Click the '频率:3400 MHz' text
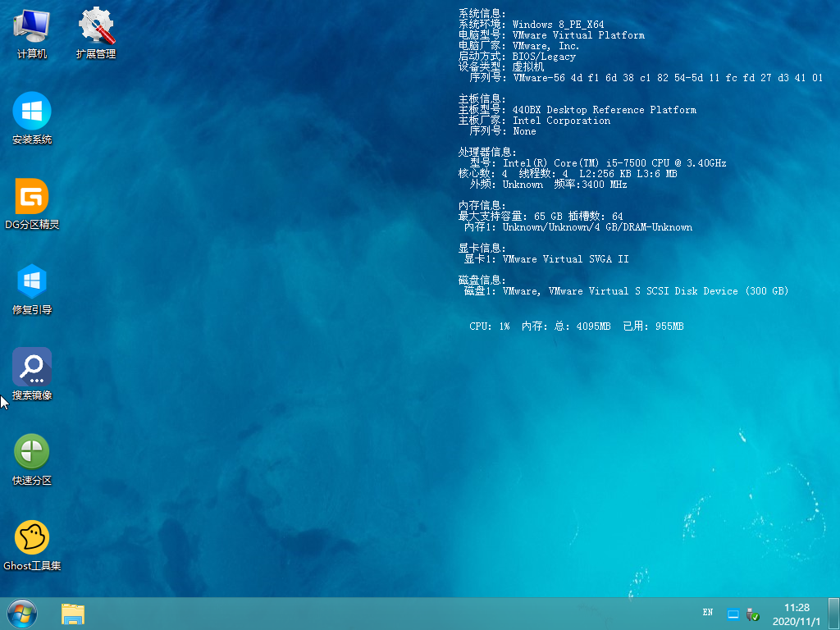The height and width of the screenshot is (630, 840). click(x=591, y=185)
